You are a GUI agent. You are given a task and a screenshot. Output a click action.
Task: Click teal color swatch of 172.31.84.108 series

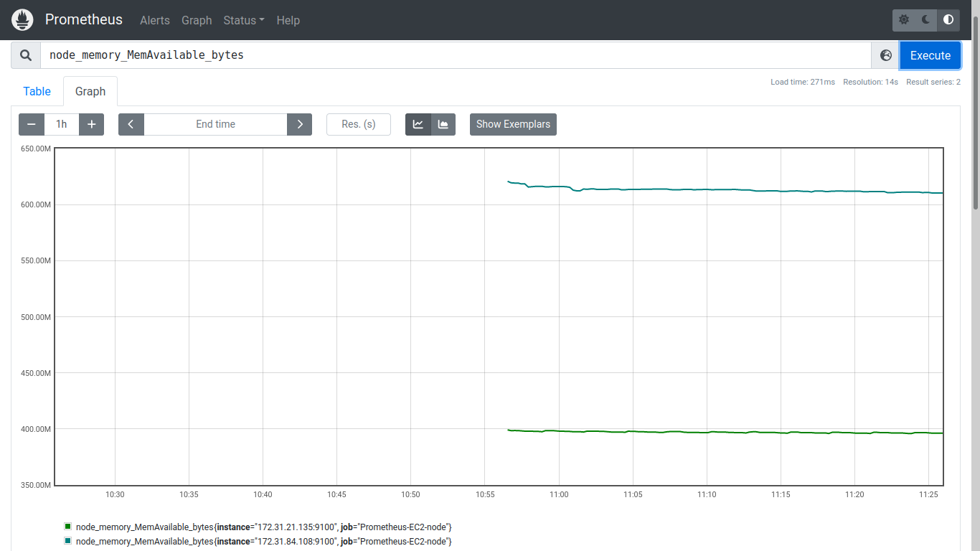(x=68, y=541)
